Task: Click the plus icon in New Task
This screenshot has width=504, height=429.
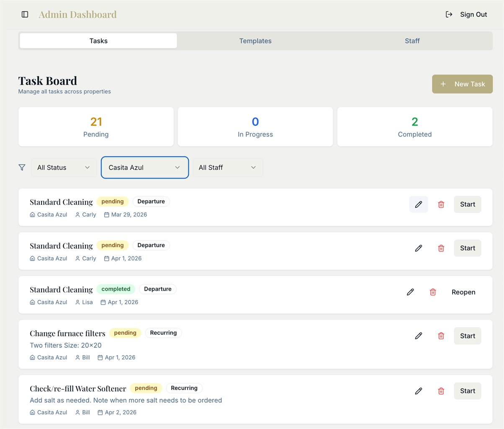Action: pyautogui.click(x=443, y=84)
